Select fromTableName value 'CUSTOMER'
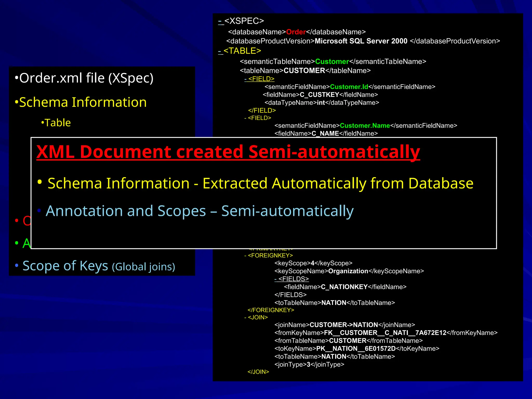This screenshot has height=399, width=532. point(348,341)
